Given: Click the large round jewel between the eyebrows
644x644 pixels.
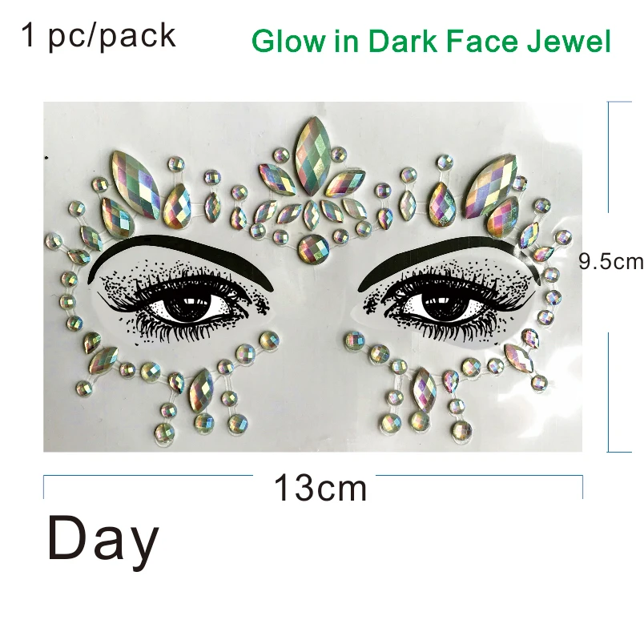Looking at the screenshot, I should click(313, 248).
